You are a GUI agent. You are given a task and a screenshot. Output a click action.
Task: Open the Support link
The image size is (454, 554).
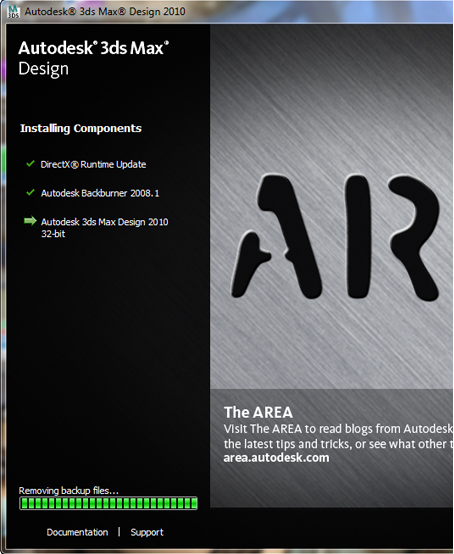tap(147, 532)
